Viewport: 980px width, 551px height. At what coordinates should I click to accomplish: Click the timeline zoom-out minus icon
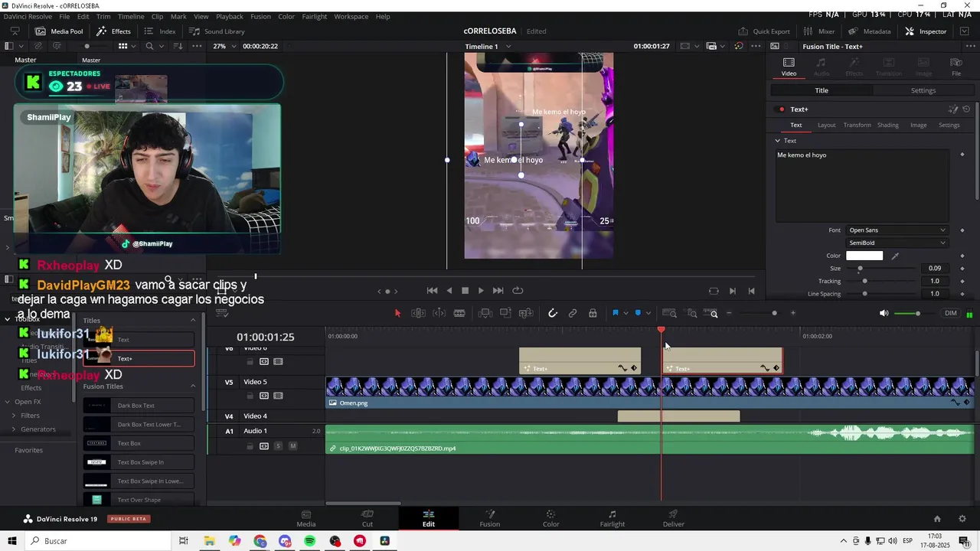[x=729, y=313]
